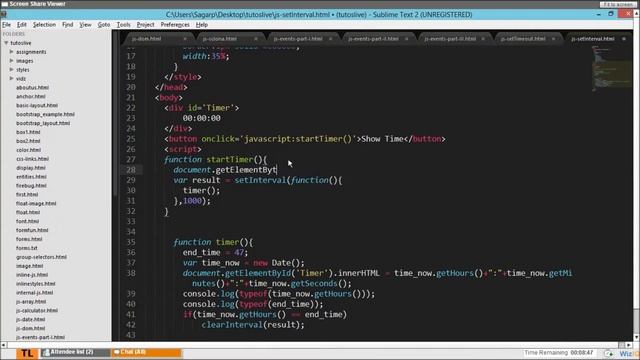Open anchor.html in the sidebar
This screenshot has height=360, width=640.
click(31, 96)
